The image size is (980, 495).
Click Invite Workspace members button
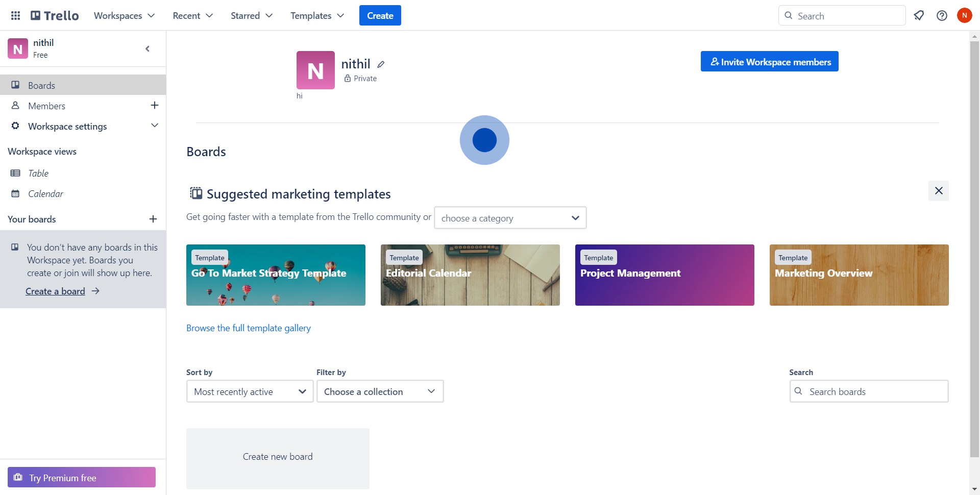(769, 62)
